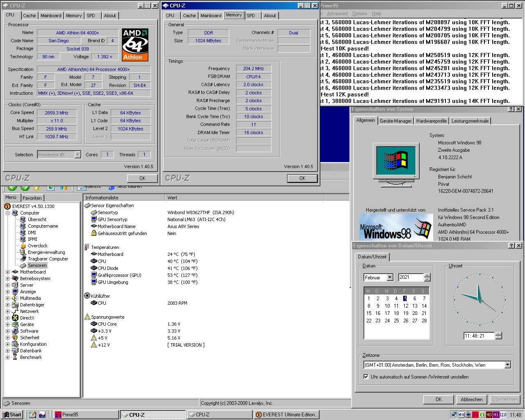The width and height of the screenshot is (525, 420).
Task: Click the Sicherheit shield icon
Action: click(15, 338)
